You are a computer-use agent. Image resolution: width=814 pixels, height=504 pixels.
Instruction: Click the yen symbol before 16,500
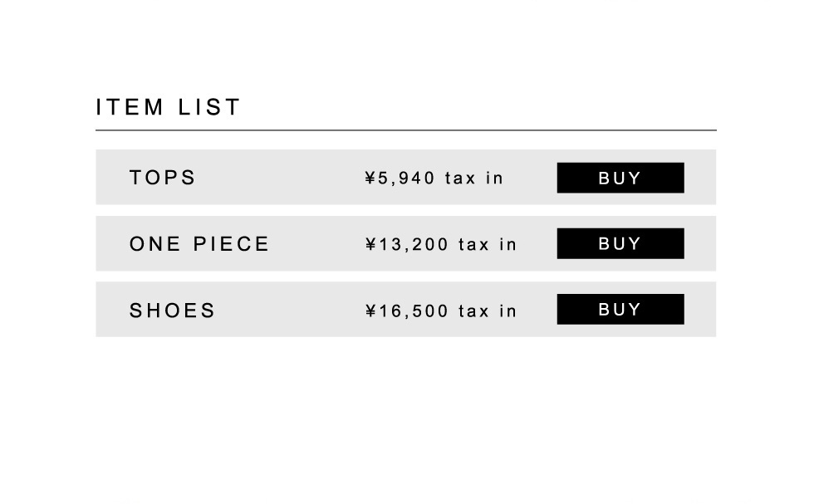click(x=370, y=311)
